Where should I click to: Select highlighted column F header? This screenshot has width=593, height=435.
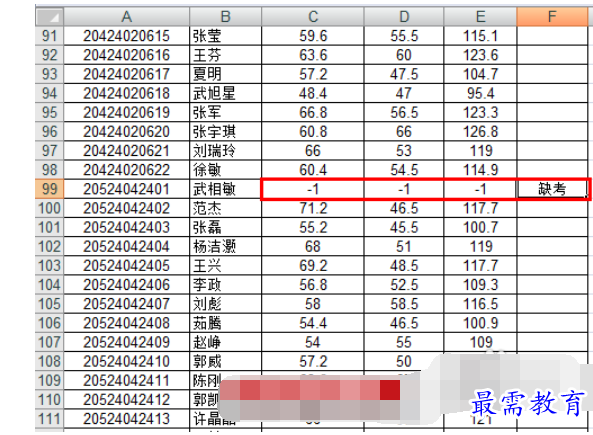(x=552, y=17)
